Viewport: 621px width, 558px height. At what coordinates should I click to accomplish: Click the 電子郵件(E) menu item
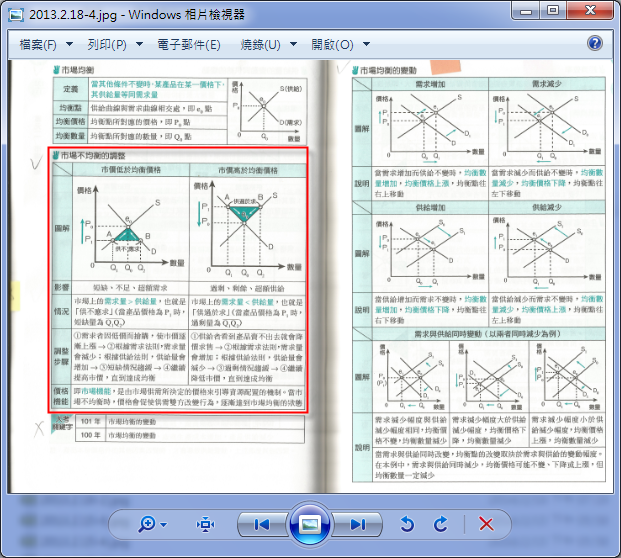189,45
